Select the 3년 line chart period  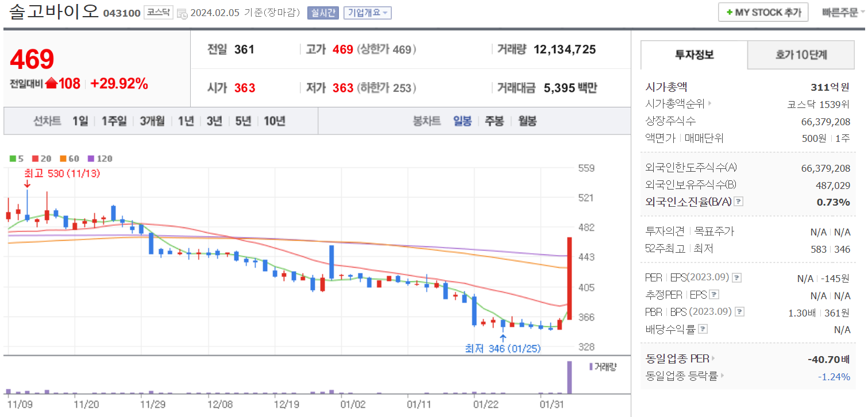(x=214, y=121)
